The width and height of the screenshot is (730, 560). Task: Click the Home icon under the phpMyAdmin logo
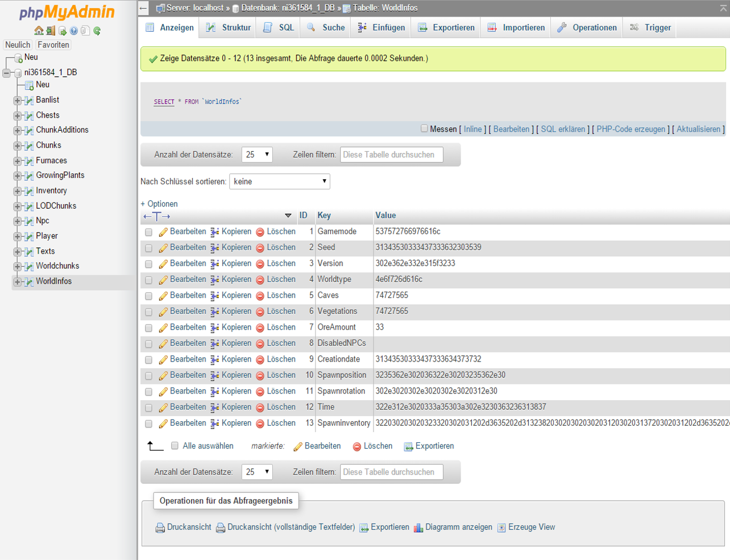point(39,31)
